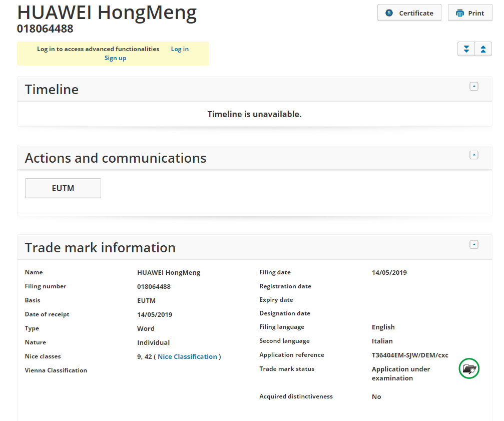Click the 'Application under examination' status text
This screenshot has height=421, width=504.
tap(401, 373)
